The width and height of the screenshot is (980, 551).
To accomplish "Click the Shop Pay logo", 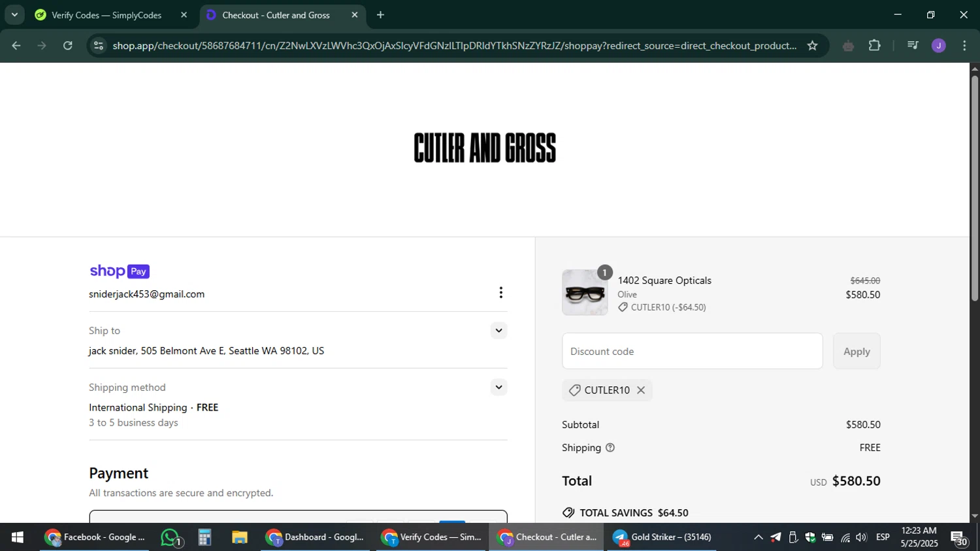I will pos(120,271).
